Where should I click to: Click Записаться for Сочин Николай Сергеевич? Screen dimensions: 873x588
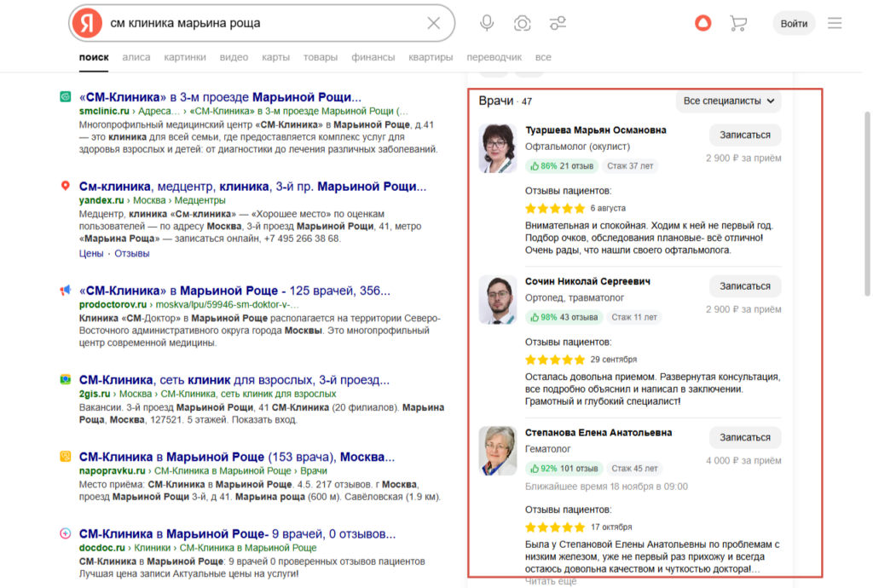(x=745, y=286)
